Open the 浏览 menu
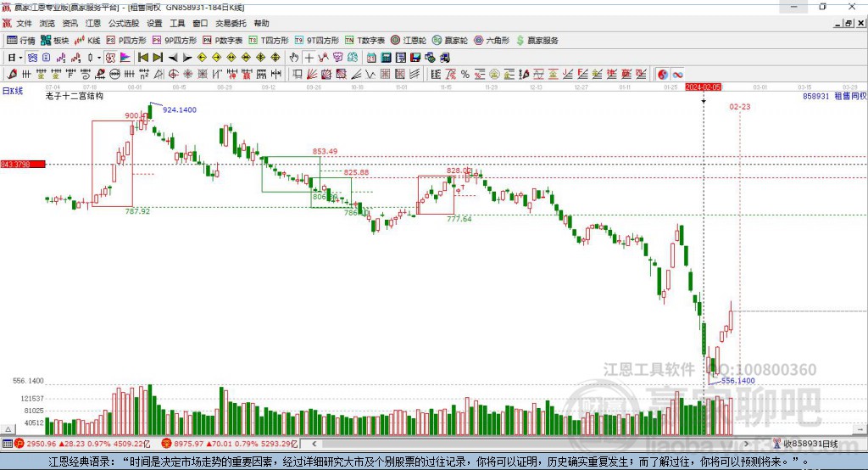 [47, 23]
